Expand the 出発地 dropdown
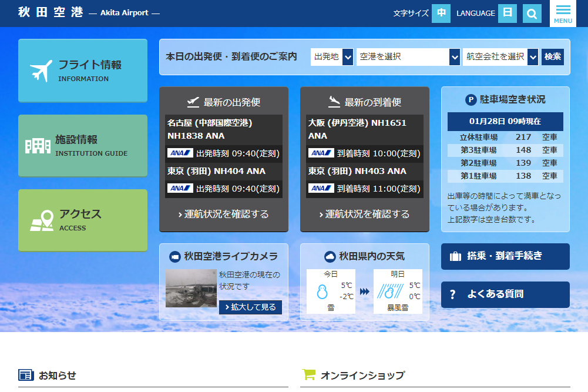The width and height of the screenshot is (588, 392). 332,57
